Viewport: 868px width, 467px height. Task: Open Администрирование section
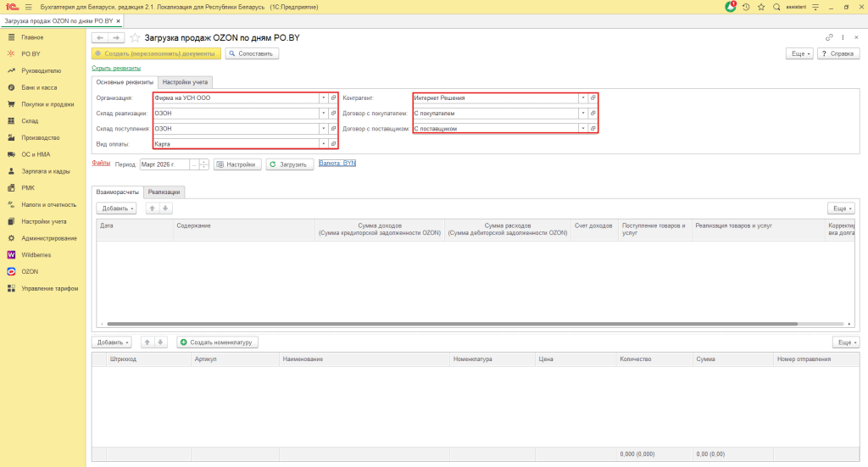pyautogui.click(x=49, y=238)
